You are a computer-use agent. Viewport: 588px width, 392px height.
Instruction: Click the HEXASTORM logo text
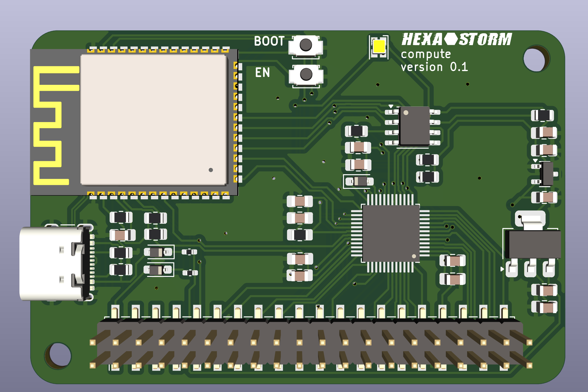point(457,39)
